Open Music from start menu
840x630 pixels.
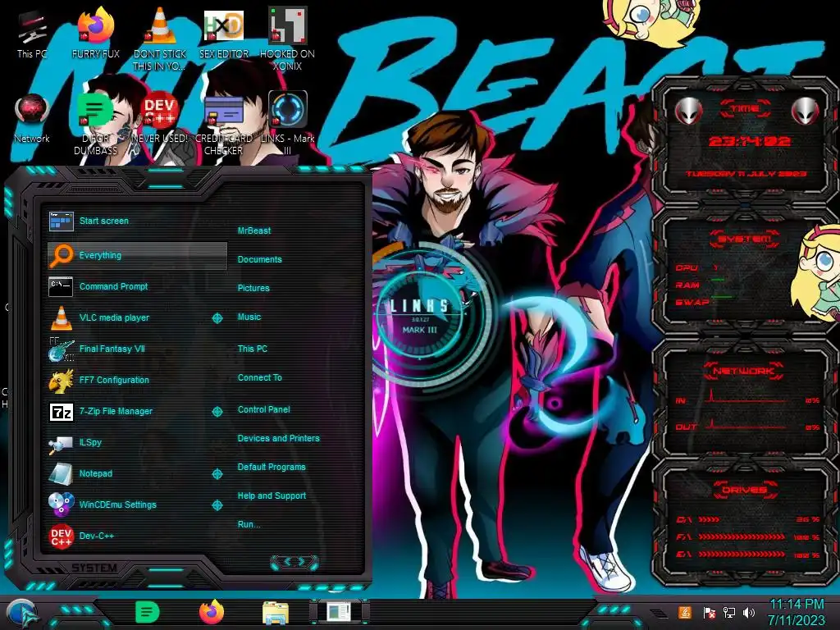click(249, 317)
